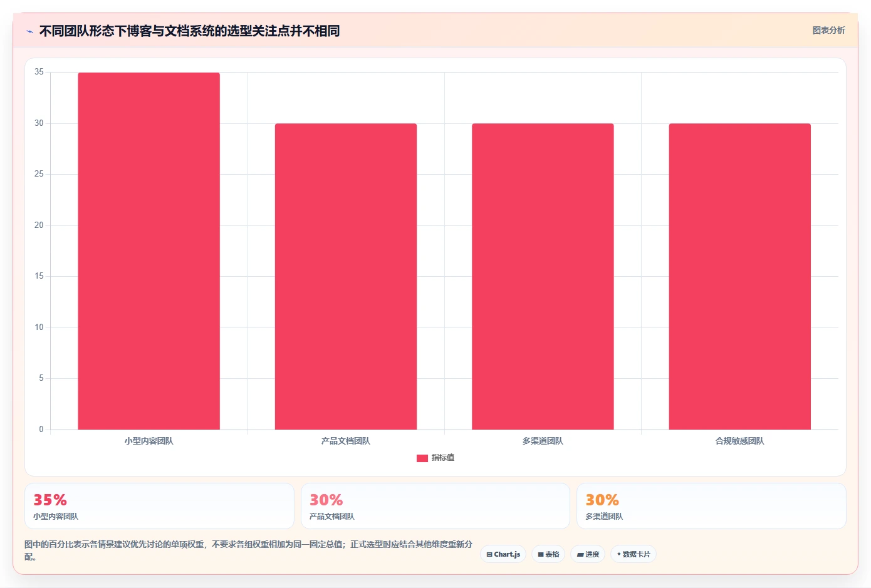Image resolution: width=871 pixels, height=588 pixels.
Task: Click the footnote text about 百分比
Action: tap(248, 550)
